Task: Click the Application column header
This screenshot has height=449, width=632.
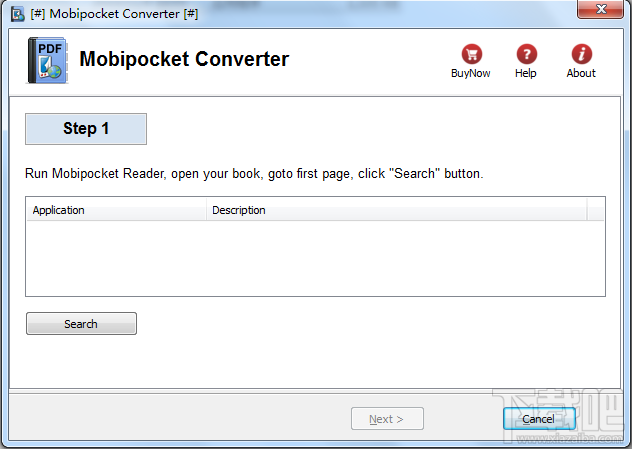Action: click(x=116, y=210)
